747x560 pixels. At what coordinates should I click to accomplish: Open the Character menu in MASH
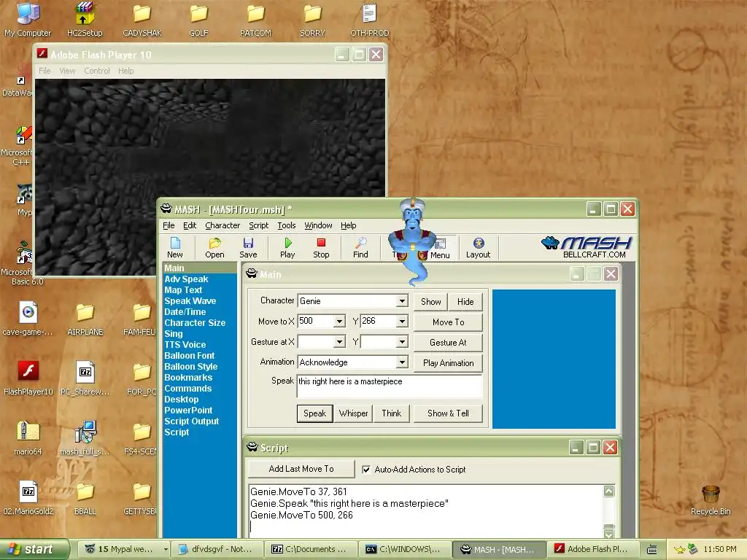tap(222, 225)
